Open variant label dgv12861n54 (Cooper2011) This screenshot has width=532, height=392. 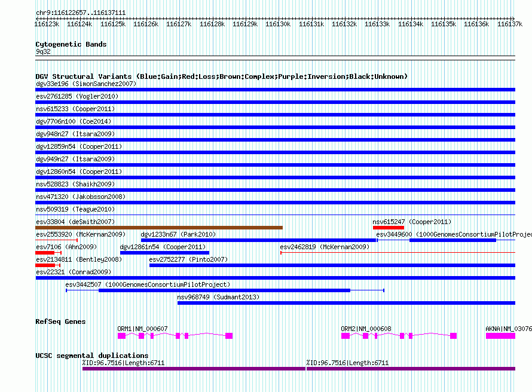click(x=163, y=247)
